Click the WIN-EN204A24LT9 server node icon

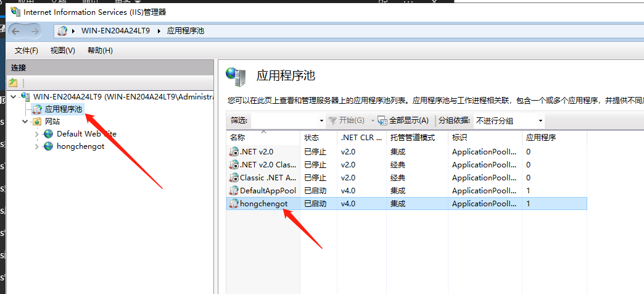coord(26,97)
